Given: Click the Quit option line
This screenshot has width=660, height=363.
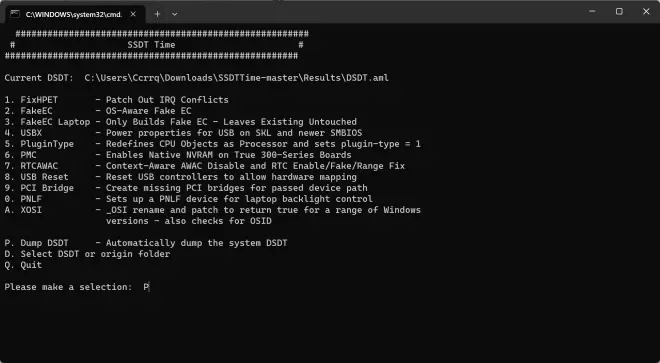Looking at the screenshot, I should coord(23,265).
